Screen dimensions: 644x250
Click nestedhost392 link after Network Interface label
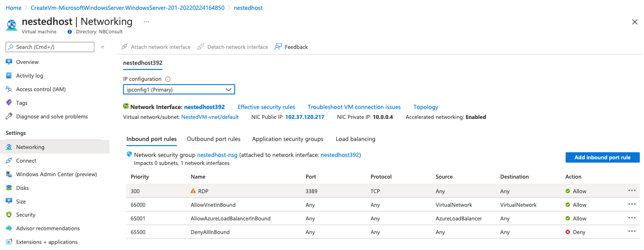[x=204, y=107]
